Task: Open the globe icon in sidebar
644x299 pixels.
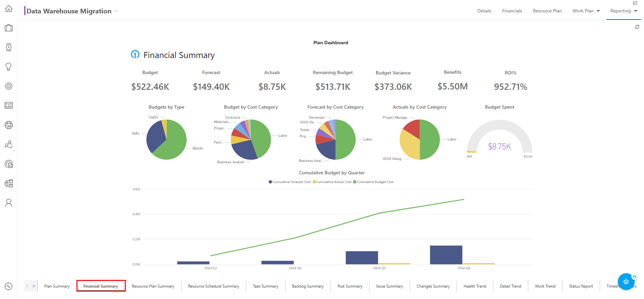Action: [x=9, y=125]
